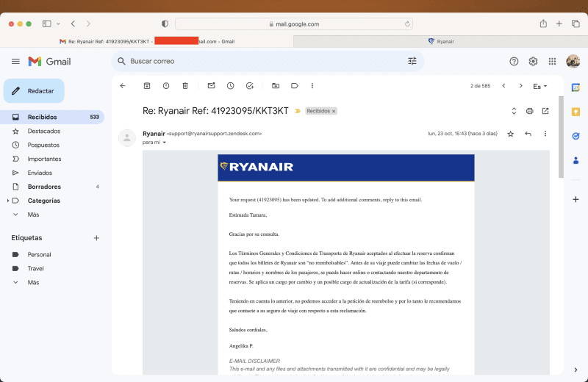Get add-ons with side panel plus
The height and width of the screenshot is (382, 588).
coord(576,199)
